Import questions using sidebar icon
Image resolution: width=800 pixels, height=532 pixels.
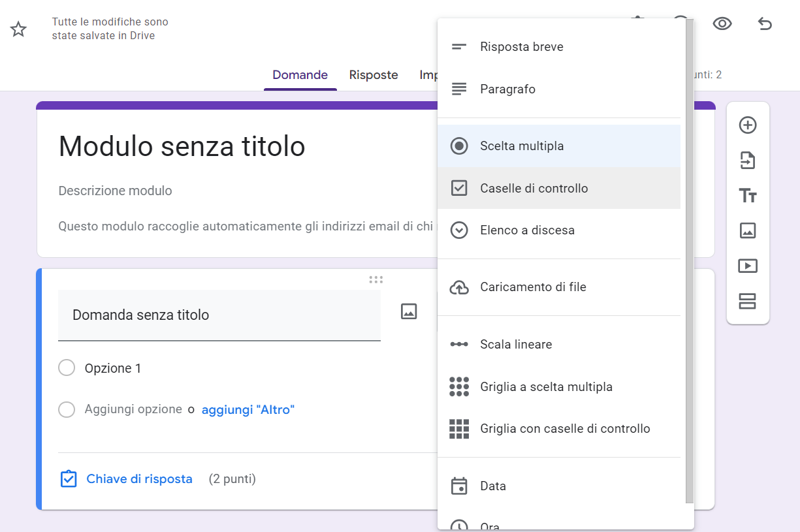click(747, 161)
